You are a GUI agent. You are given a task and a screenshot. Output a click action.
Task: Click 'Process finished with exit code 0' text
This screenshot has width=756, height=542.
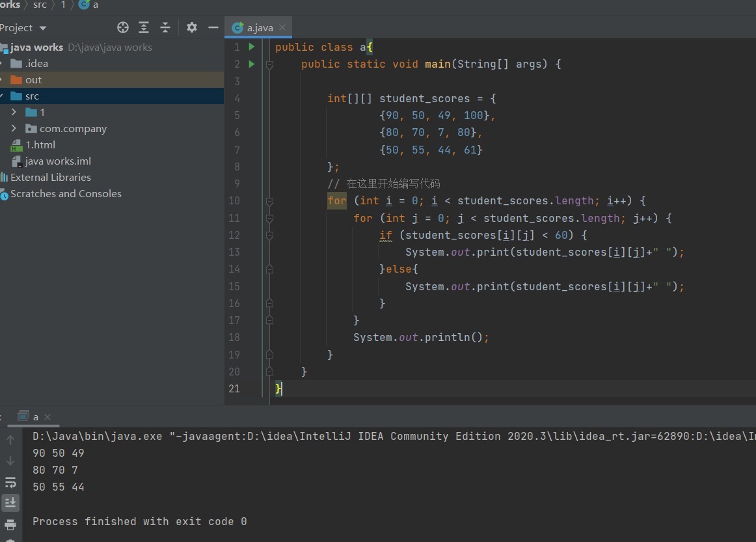[140, 521]
